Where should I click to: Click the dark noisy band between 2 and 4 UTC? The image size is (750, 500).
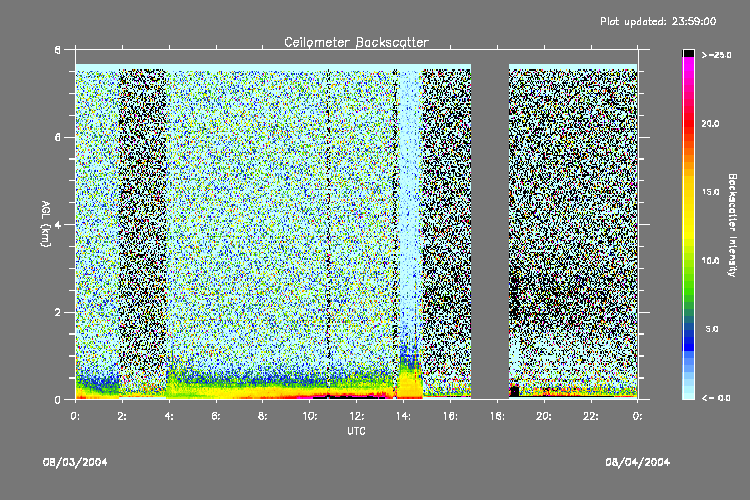pos(143,230)
